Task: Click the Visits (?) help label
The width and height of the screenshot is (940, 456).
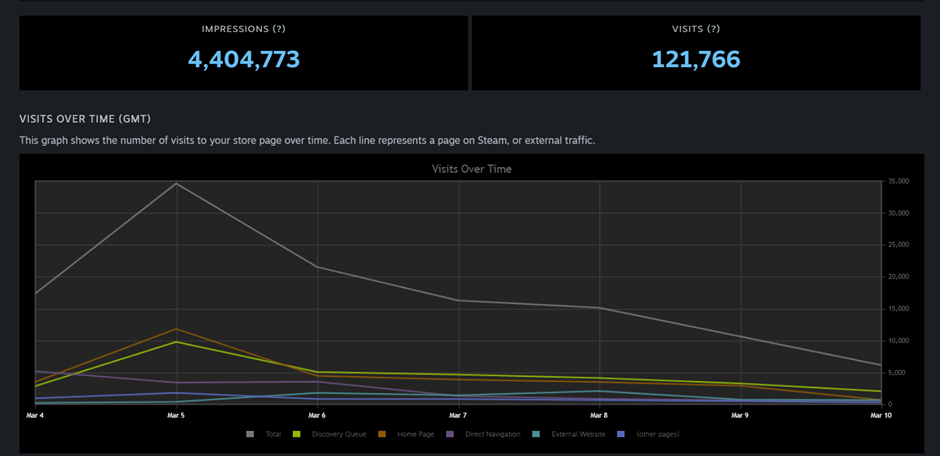Action: 696,29
